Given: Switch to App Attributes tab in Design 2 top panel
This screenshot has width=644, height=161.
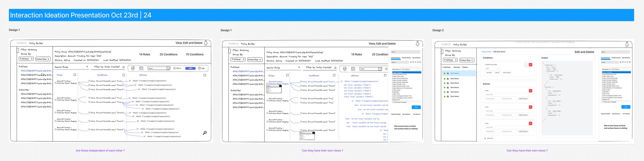Looking at the screenshot, I should point(626,57).
